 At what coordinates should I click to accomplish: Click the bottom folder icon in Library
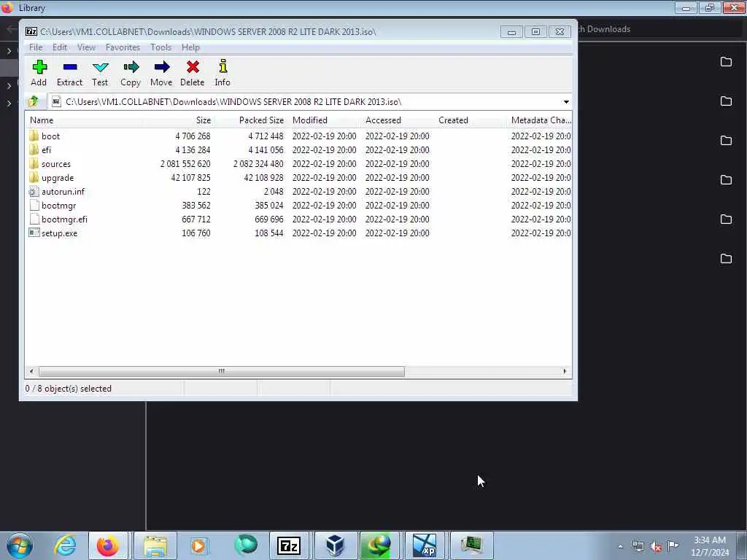pos(726,259)
